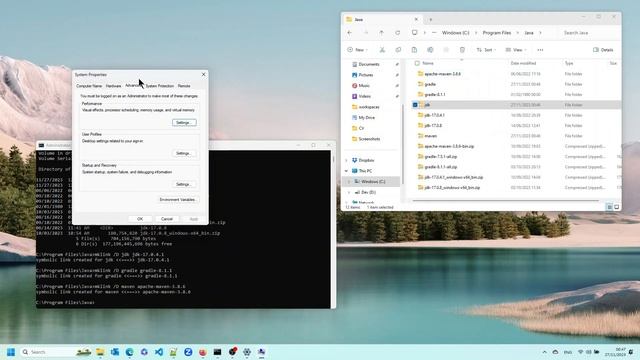Go up one folder level in Explorer
This screenshot has width=640, height=360.
click(381, 33)
